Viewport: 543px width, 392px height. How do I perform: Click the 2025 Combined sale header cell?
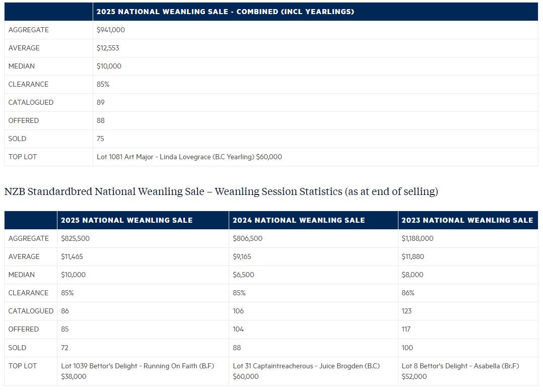(225, 12)
